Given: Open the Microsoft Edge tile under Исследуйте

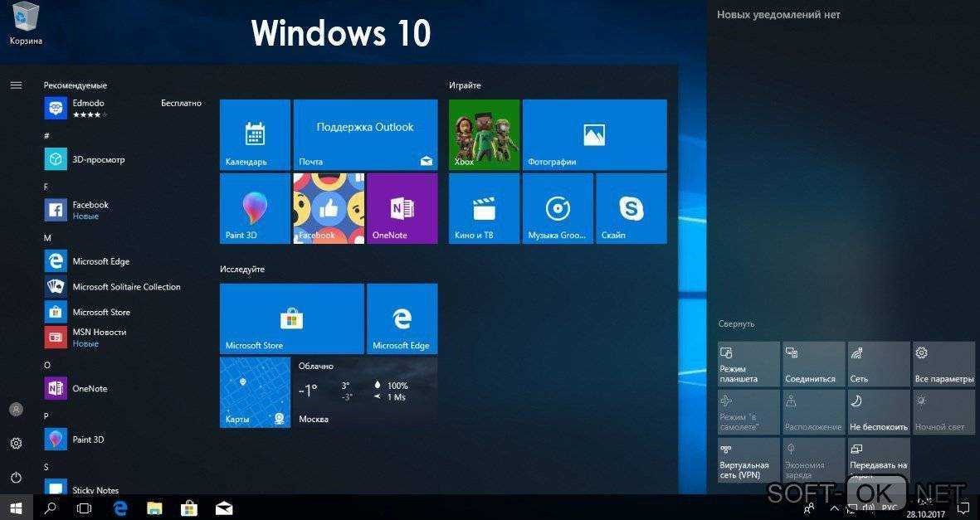Looking at the screenshot, I should [402, 318].
